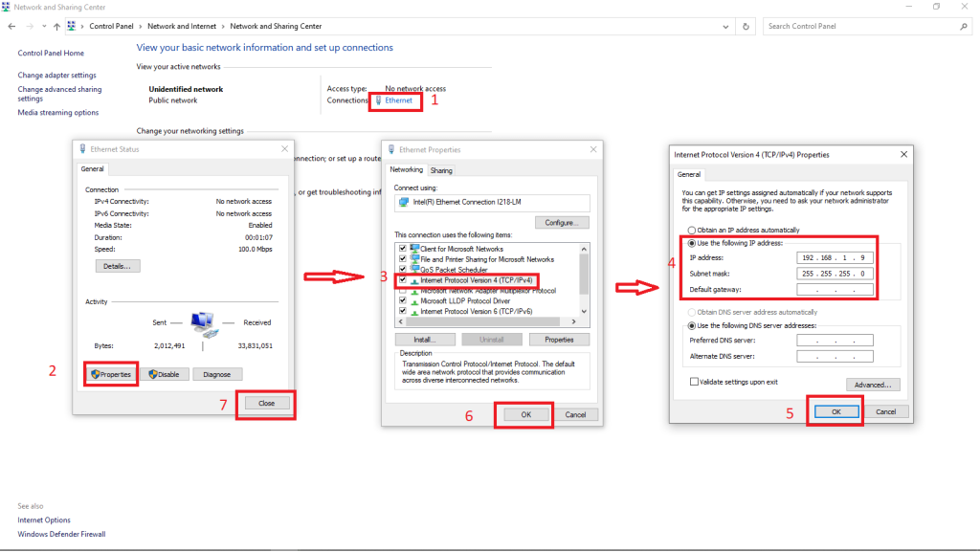Switch to the Networking tab
Viewport: 980px width, 552px height.
406,170
